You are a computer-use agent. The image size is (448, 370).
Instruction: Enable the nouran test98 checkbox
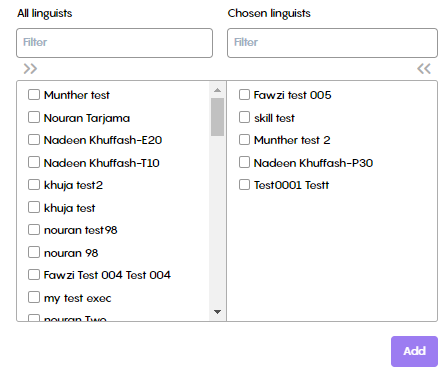point(34,230)
